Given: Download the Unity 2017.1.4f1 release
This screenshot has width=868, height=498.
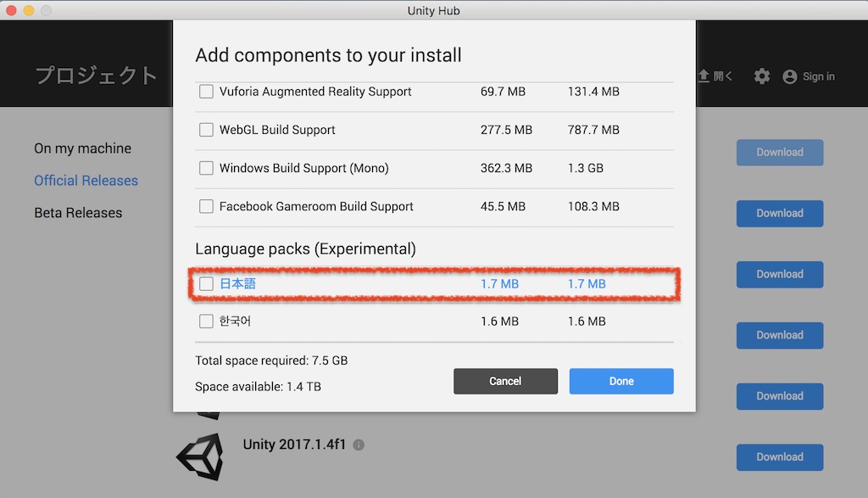Looking at the screenshot, I should [780, 457].
